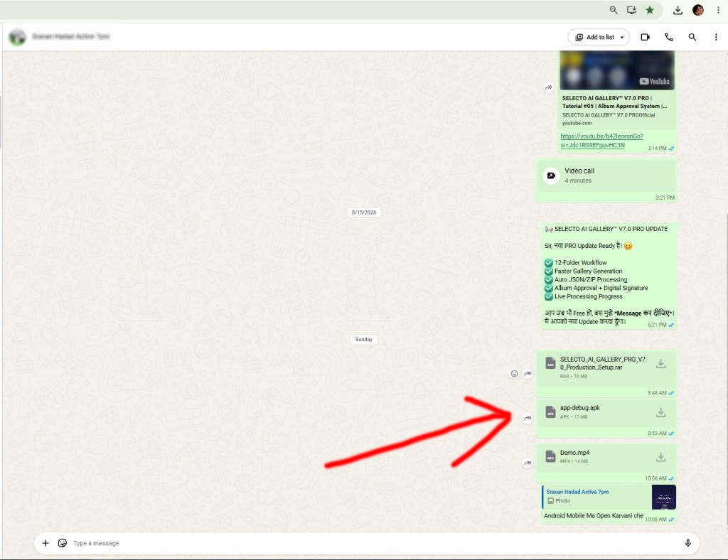Viewport: 728px width, 560px height.
Task: Start a video call in the chat header
Action: coord(645,37)
